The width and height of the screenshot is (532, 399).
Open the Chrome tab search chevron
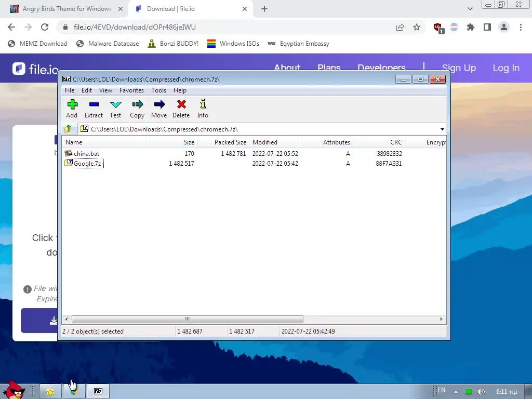tap(470, 9)
